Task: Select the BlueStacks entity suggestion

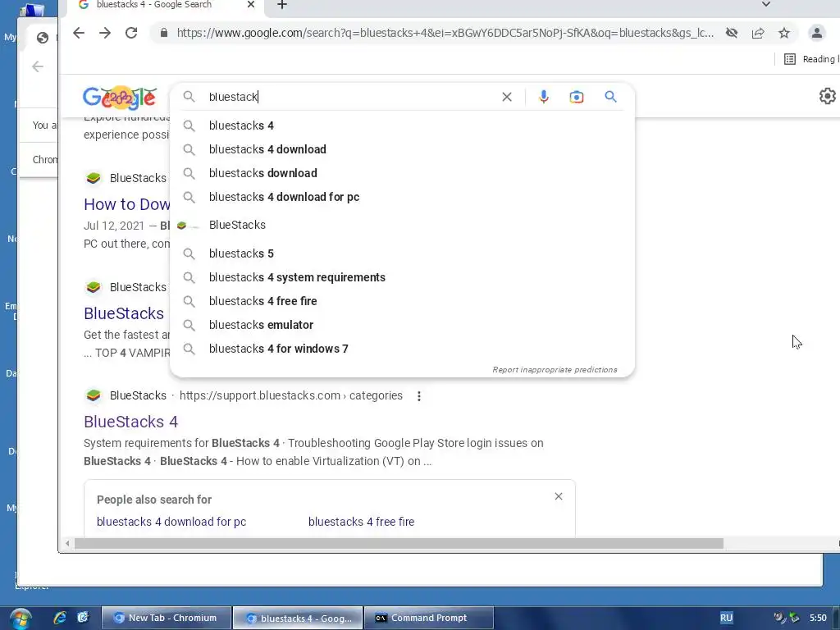Action: coord(402,225)
